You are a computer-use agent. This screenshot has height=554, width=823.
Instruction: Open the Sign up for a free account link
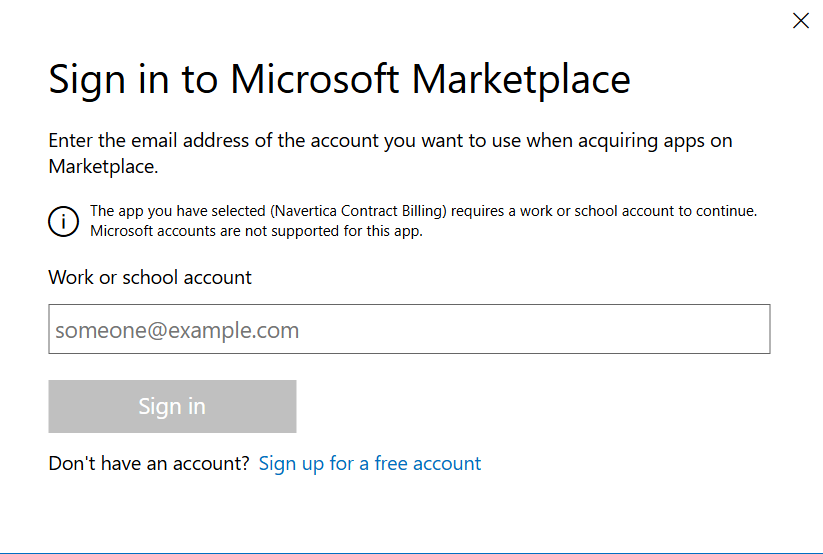click(370, 464)
